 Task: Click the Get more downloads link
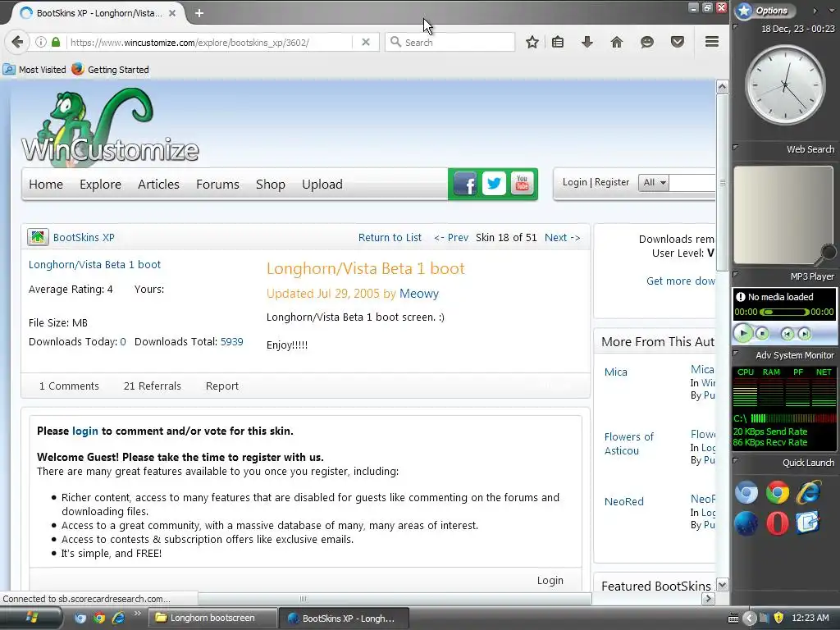[680, 281]
